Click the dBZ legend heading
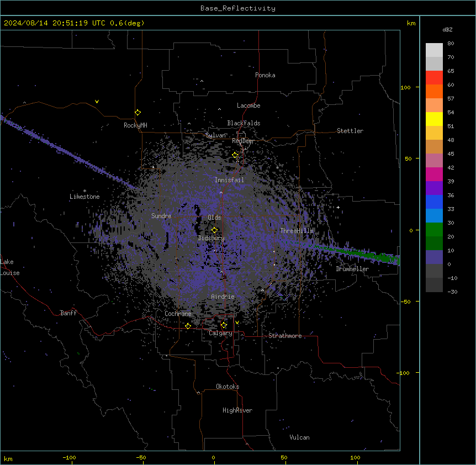The height and width of the screenshot is (465, 476). point(447,30)
